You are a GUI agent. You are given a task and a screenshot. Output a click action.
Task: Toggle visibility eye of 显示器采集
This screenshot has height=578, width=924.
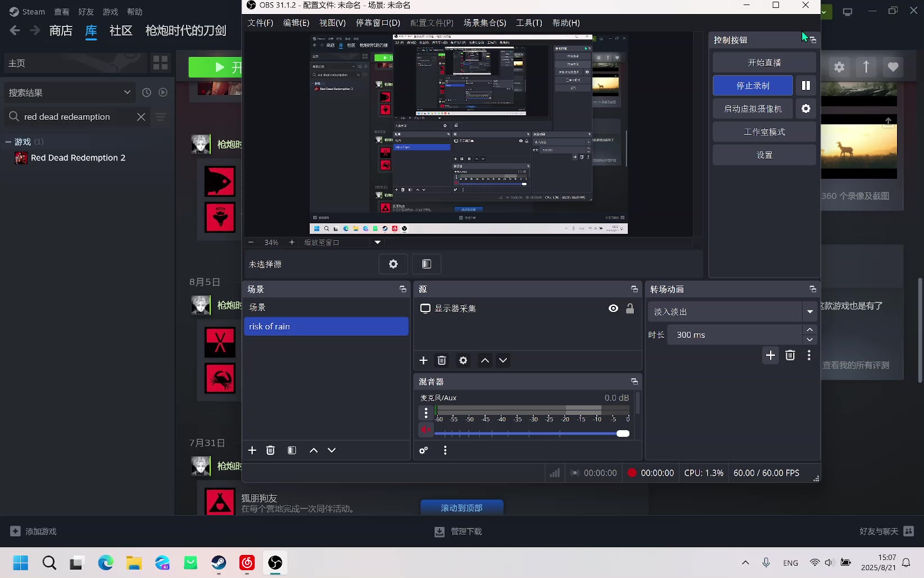[613, 308]
